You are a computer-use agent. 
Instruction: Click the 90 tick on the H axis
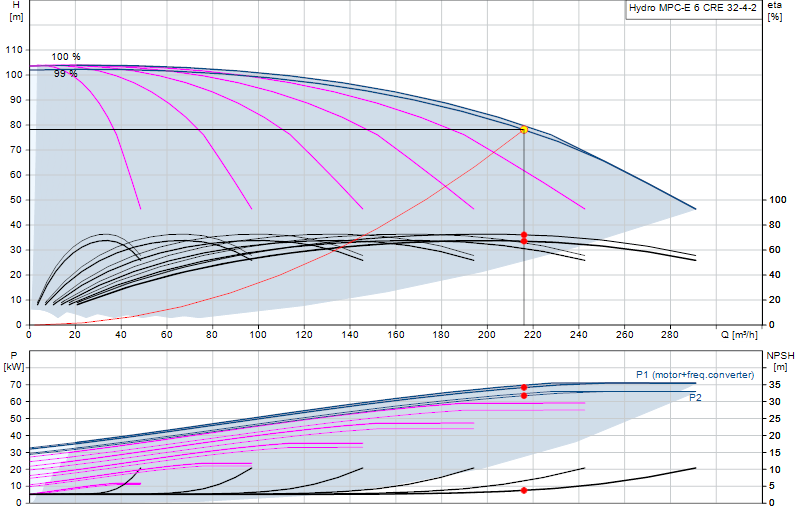[16, 100]
